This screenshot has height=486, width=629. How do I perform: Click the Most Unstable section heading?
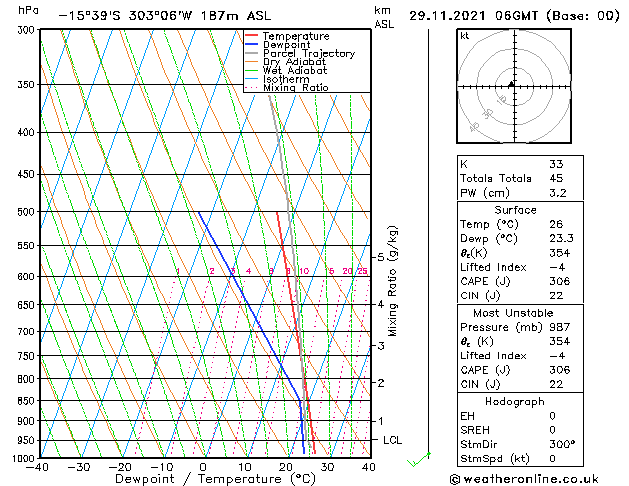click(513, 313)
